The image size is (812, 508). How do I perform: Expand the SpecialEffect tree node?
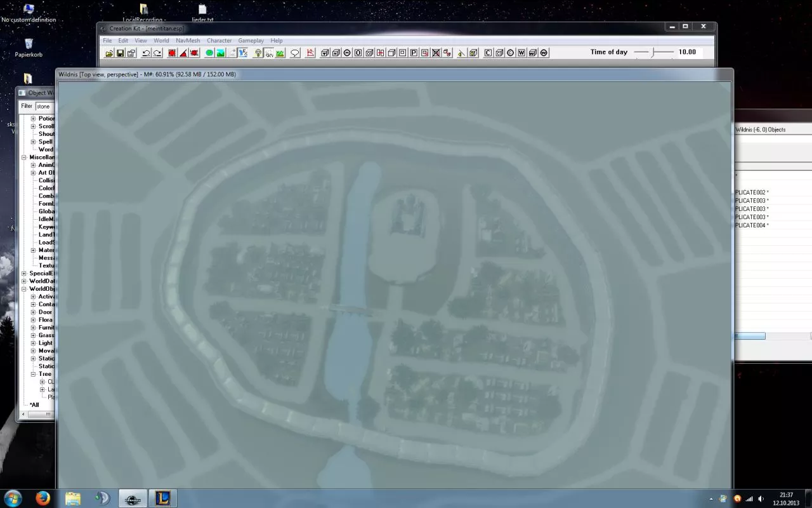click(x=24, y=274)
